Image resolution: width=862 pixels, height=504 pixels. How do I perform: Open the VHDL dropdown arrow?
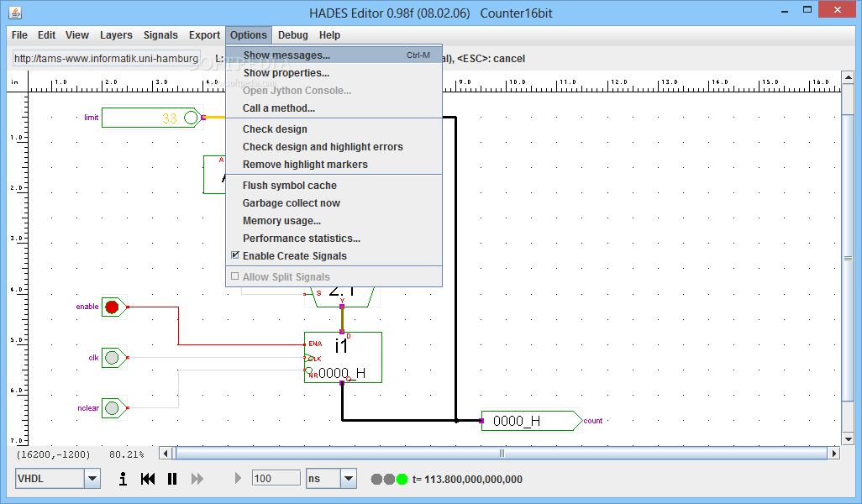(x=92, y=478)
